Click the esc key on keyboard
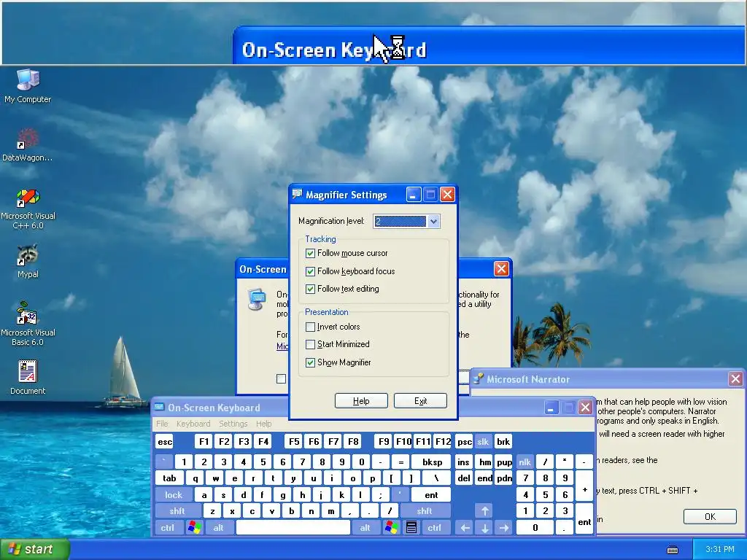747x560 pixels. point(165,442)
